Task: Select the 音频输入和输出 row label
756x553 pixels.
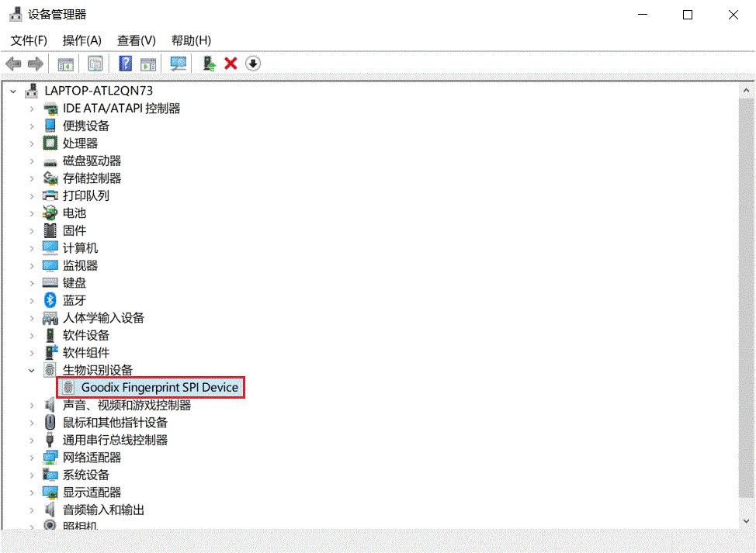Action: click(x=103, y=510)
